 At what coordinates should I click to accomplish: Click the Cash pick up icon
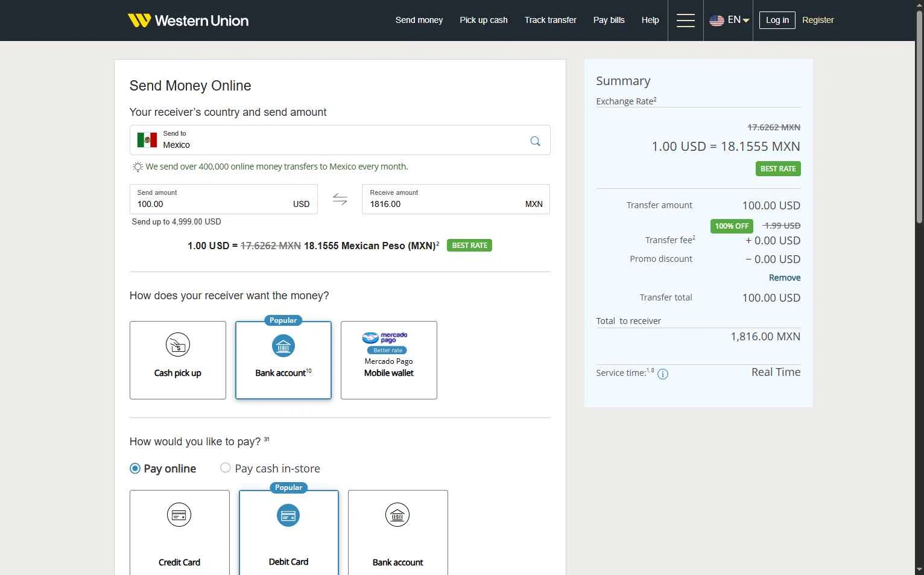tap(178, 345)
